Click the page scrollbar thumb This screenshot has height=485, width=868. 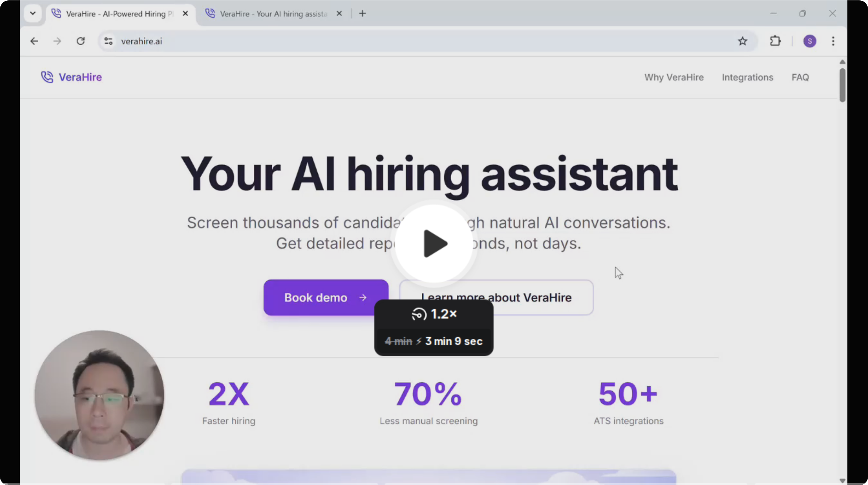[842, 85]
